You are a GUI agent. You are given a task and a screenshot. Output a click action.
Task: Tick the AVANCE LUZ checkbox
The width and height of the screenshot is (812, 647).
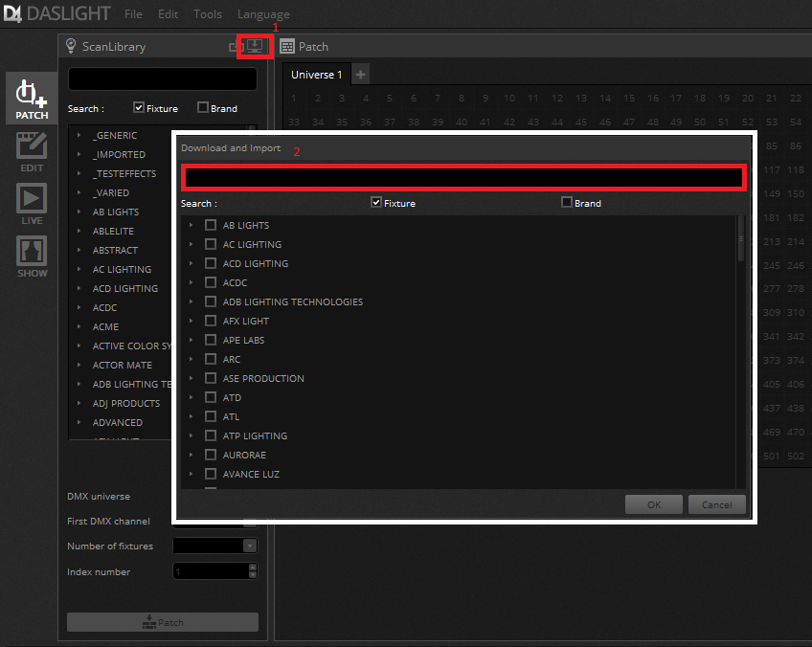click(x=211, y=474)
